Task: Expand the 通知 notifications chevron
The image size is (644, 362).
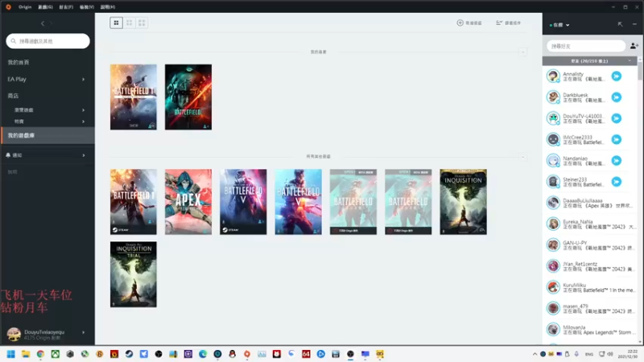Action: [84, 155]
